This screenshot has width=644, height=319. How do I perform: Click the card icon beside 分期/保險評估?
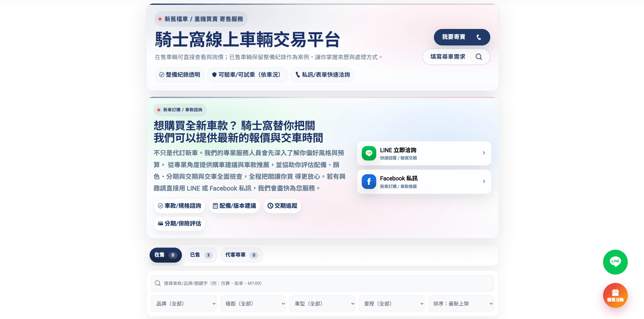click(x=161, y=224)
